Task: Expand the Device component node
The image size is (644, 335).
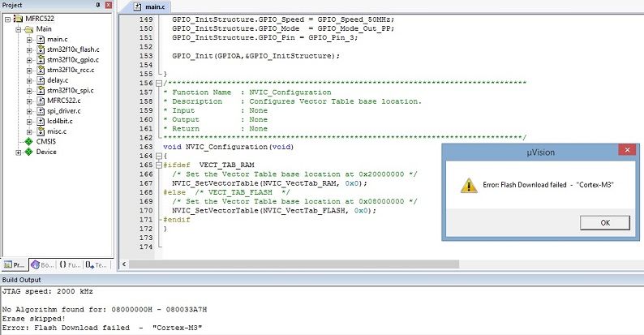Action: tap(19, 152)
